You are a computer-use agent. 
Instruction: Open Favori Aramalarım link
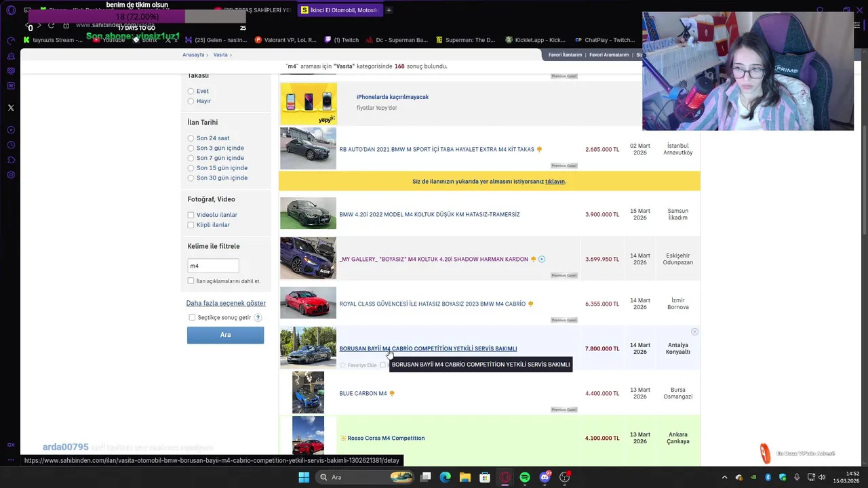[x=609, y=55]
